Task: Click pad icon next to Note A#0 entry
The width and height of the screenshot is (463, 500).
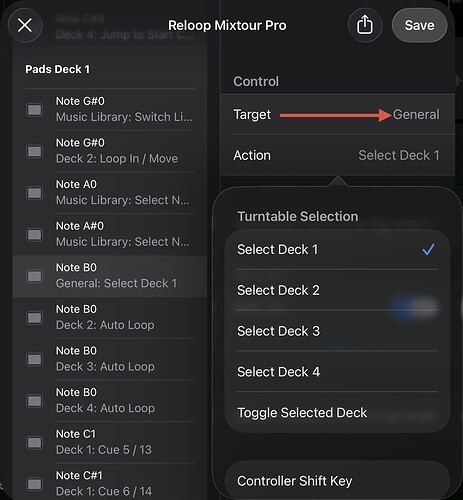Action: click(x=35, y=234)
